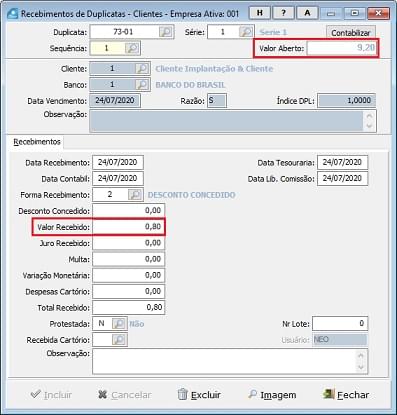397x415 pixels.
Task: Click the Duplicata field showing 73-01
Action: (125, 32)
